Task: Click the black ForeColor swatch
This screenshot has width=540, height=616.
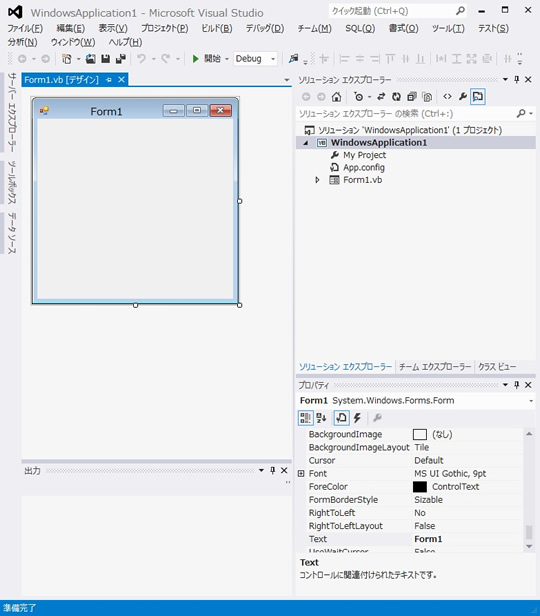Action: pos(420,487)
